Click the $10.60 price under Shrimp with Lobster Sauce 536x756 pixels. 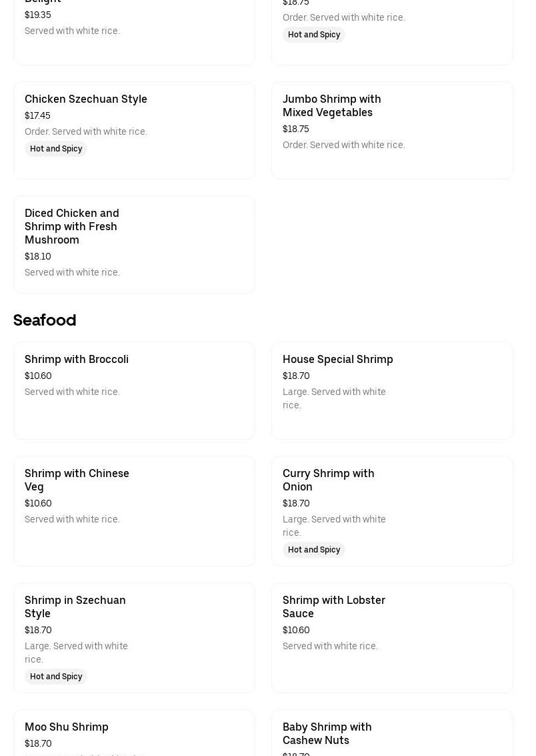click(296, 630)
